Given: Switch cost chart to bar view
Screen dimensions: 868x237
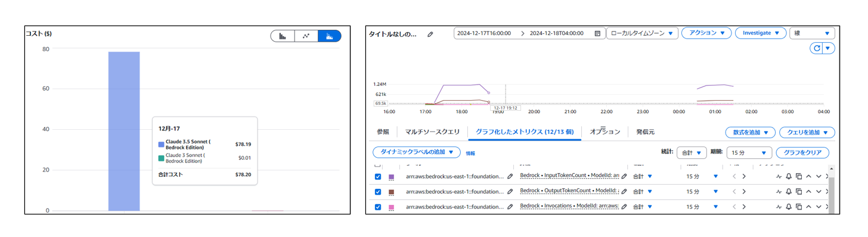Looking at the screenshot, I should click(283, 36).
